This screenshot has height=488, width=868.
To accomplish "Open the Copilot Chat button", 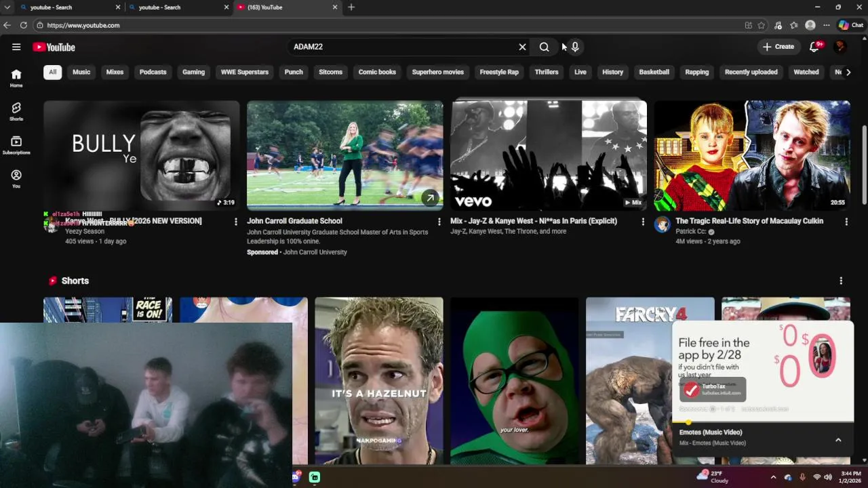I will [850, 25].
